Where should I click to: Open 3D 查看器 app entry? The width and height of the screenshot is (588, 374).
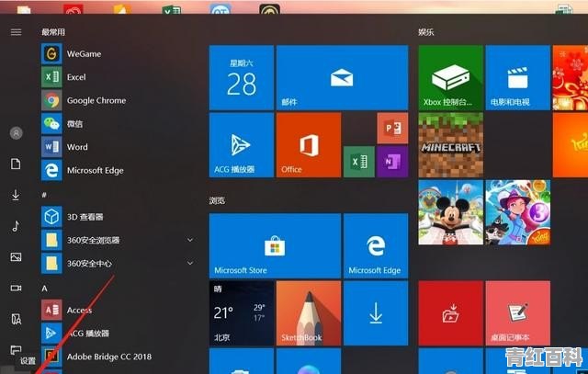click(x=117, y=217)
